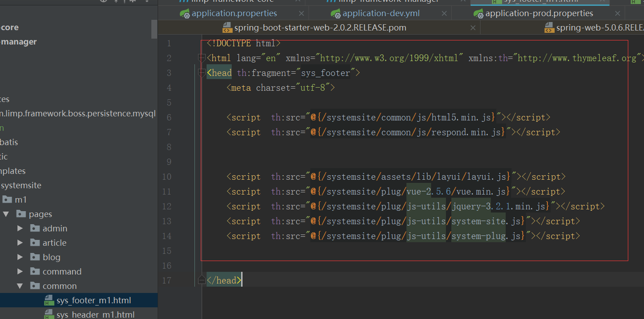
Task: Collapse the pages folder arrow
Action: pos(6,214)
